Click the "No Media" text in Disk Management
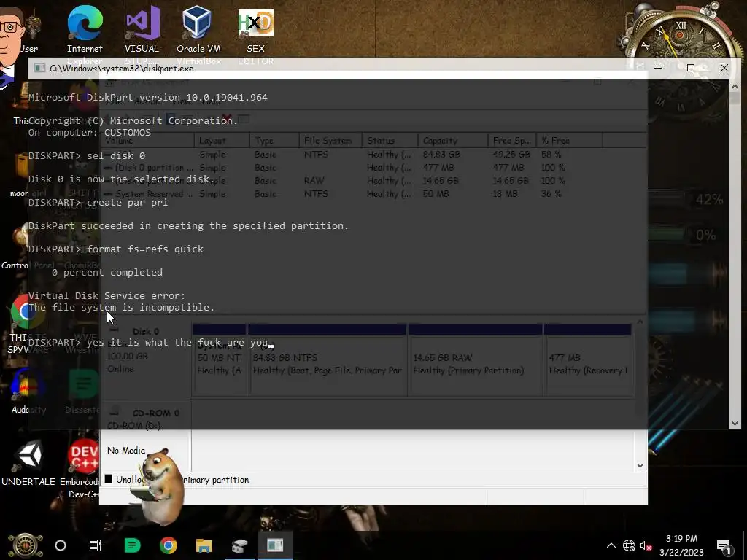The image size is (747, 560). [126, 451]
